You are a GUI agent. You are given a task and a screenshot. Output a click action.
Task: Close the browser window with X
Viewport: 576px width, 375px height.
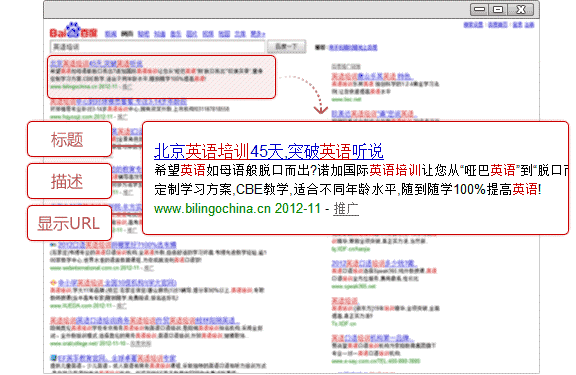(521, 9)
